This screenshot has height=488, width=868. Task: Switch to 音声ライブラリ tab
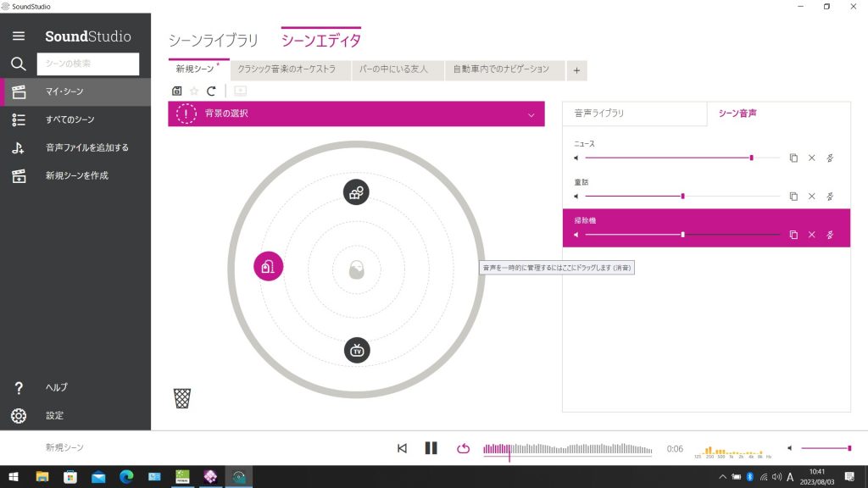point(634,113)
